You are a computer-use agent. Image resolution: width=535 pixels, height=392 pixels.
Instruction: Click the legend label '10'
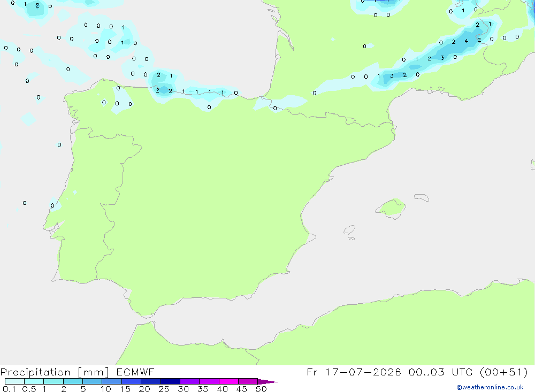(106, 389)
